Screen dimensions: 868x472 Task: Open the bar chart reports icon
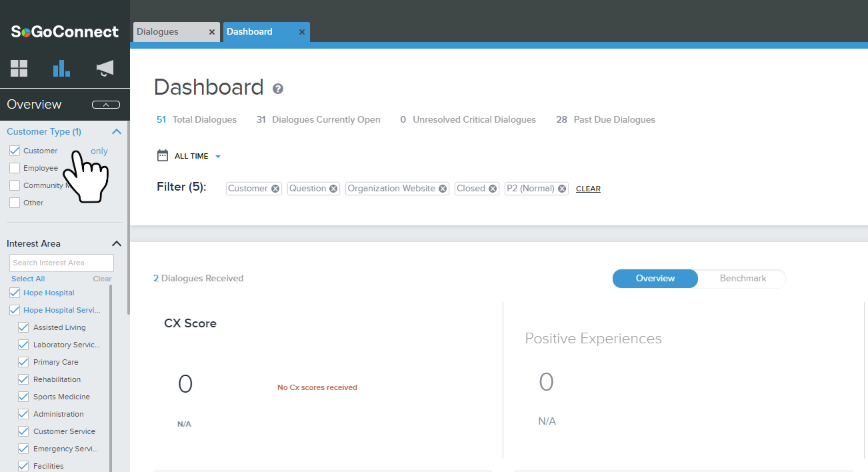pyautogui.click(x=61, y=68)
